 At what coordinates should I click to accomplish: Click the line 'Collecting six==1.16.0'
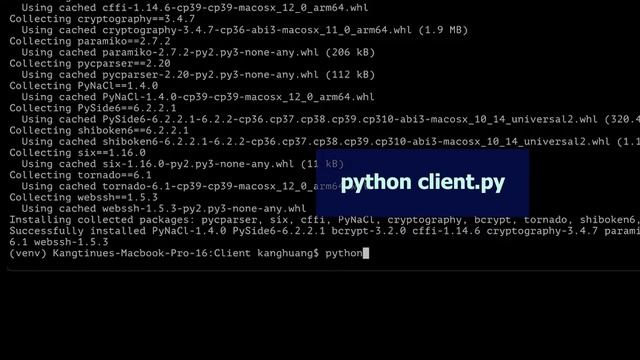[78, 153]
